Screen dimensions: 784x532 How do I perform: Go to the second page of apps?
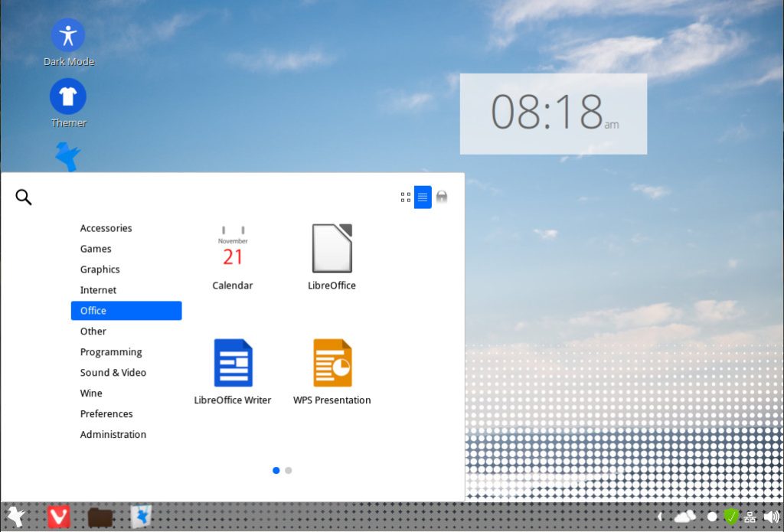289,470
